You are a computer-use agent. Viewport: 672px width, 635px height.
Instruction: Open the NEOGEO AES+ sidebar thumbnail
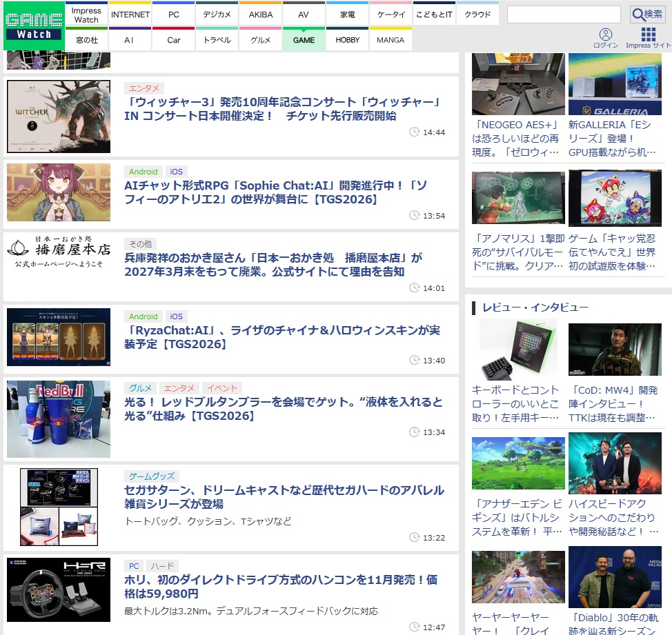click(x=518, y=84)
